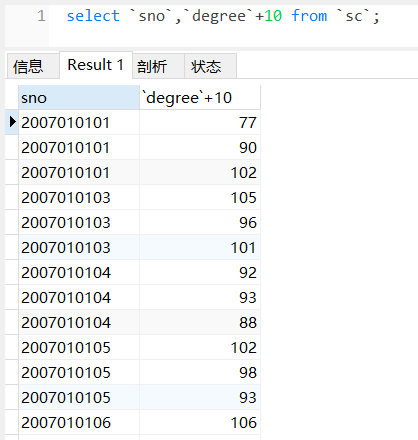Screen dimensions: 418x440
Task: Select the 2007010101 cell beside value 102
Action: (x=79, y=172)
